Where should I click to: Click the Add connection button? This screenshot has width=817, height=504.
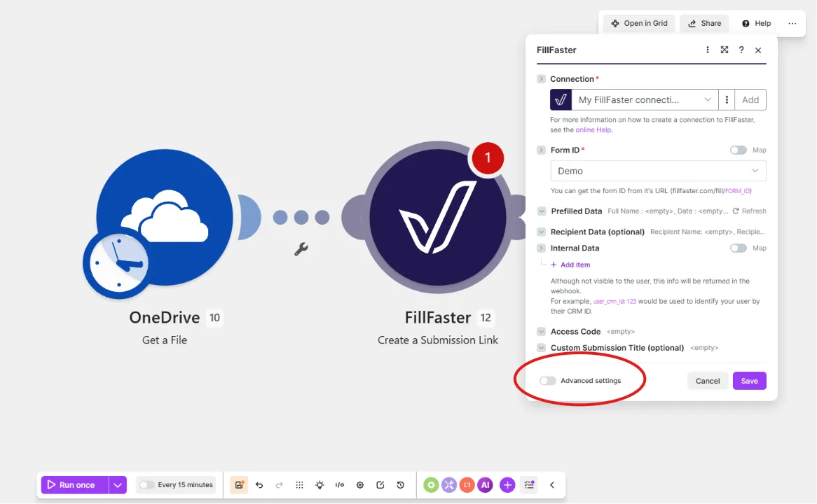(750, 99)
